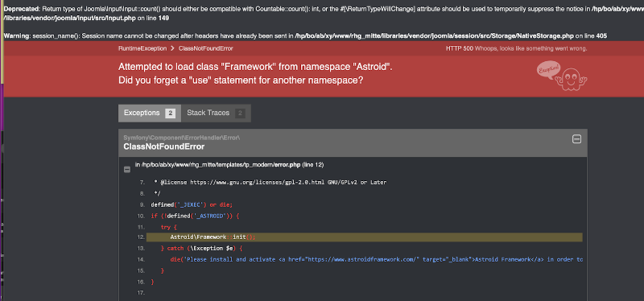Click the breadcrumb chevron separator

click(172, 48)
